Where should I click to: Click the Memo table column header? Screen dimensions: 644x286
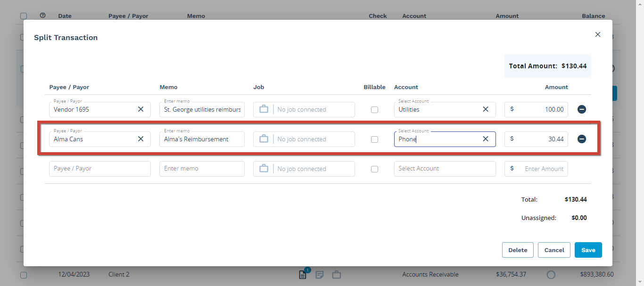point(196,16)
